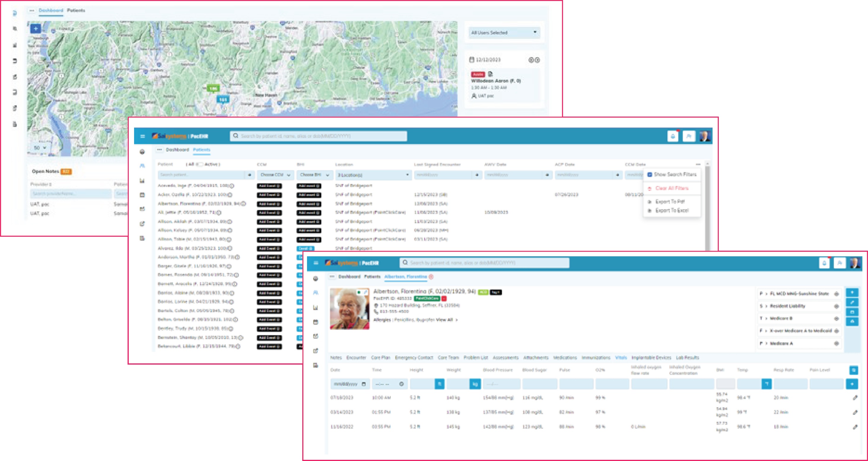The height and width of the screenshot is (461, 868).
Task: Switch to the Lab Results tab
Action: (x=687, y=357)
